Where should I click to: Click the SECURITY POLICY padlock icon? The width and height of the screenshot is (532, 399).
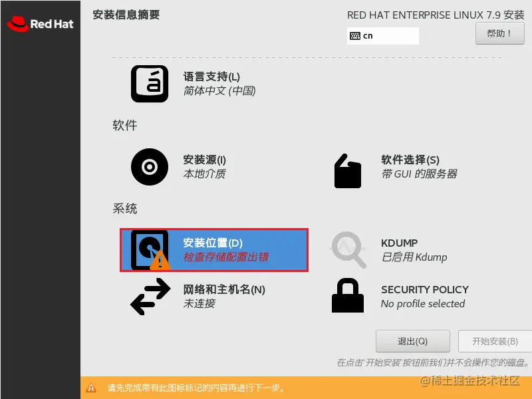point(348,295)
